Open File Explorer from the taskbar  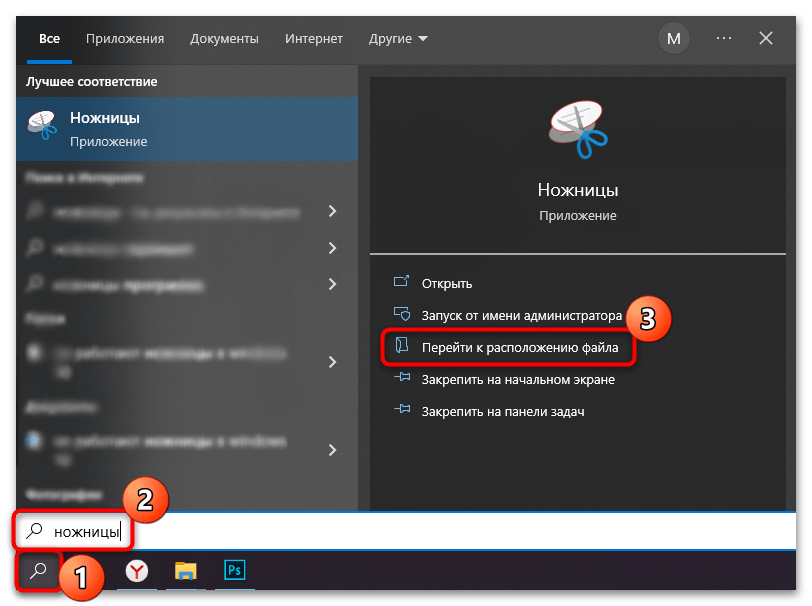pyautogui.click(x=186, y=571)
